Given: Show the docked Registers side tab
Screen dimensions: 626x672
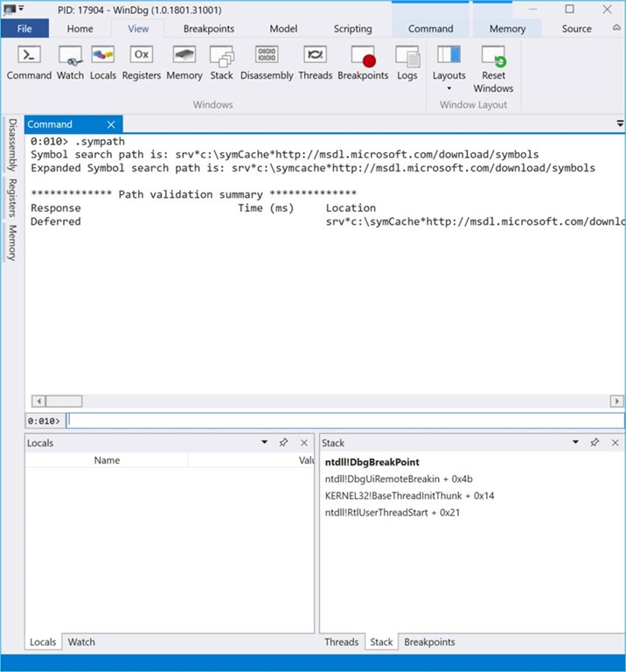Looking at the screenshot, I should coord(12,198).
